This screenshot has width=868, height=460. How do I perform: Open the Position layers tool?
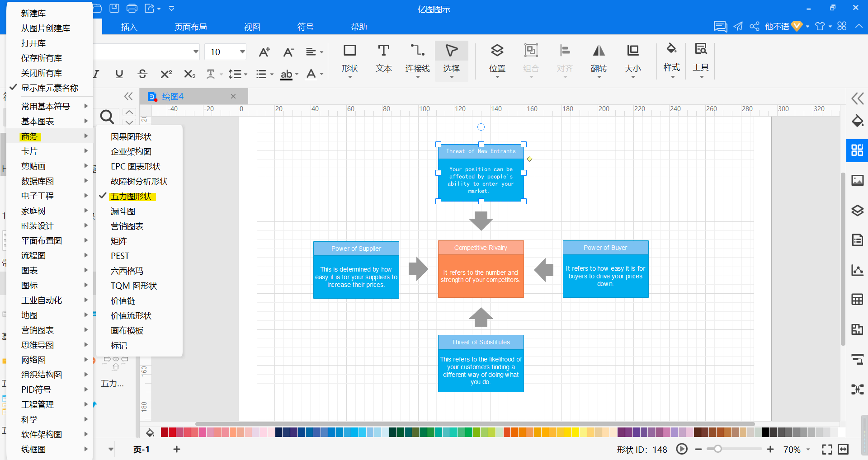497,51
